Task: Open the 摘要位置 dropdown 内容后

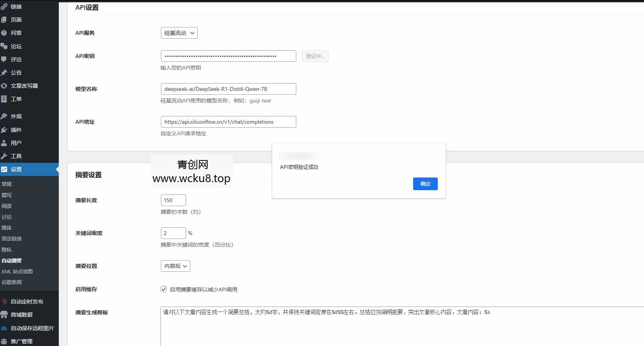Action: (x=175, y=266)
